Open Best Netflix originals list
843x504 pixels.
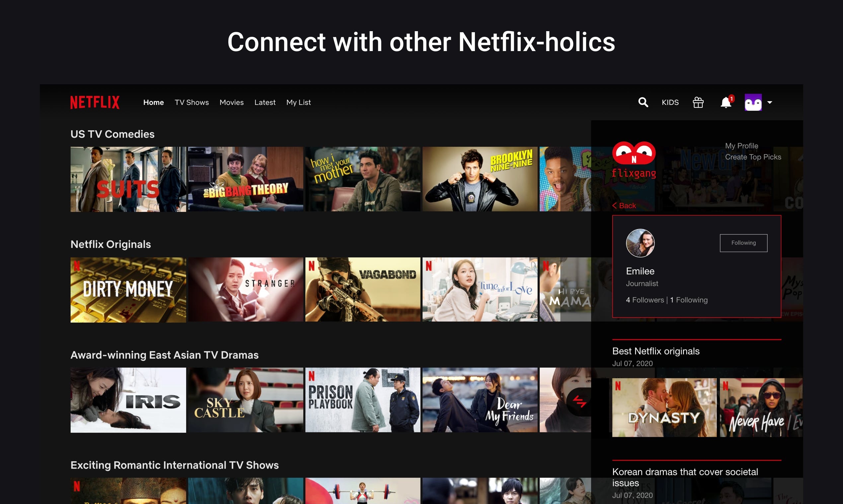(656, 351)
